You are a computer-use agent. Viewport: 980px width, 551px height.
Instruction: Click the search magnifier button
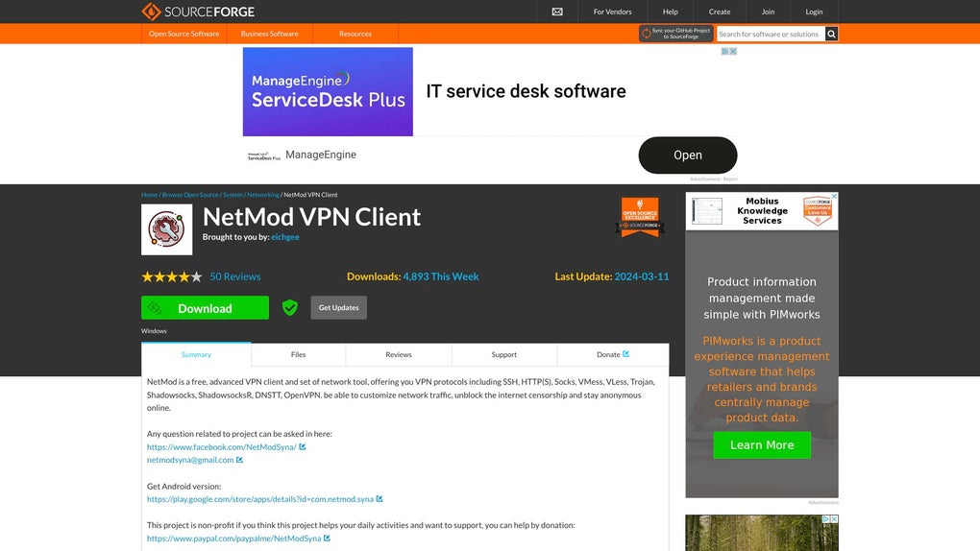831,34
